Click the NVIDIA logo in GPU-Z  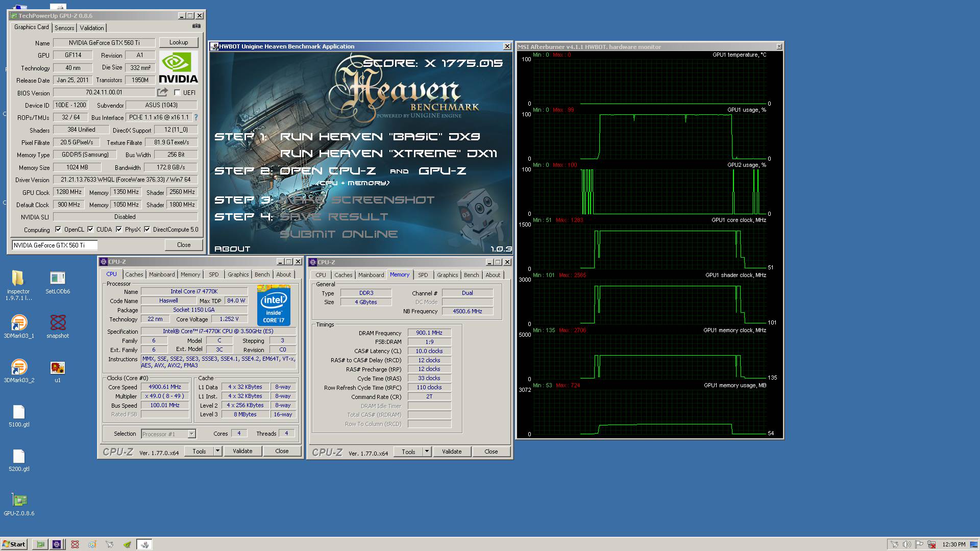(178, 67)
